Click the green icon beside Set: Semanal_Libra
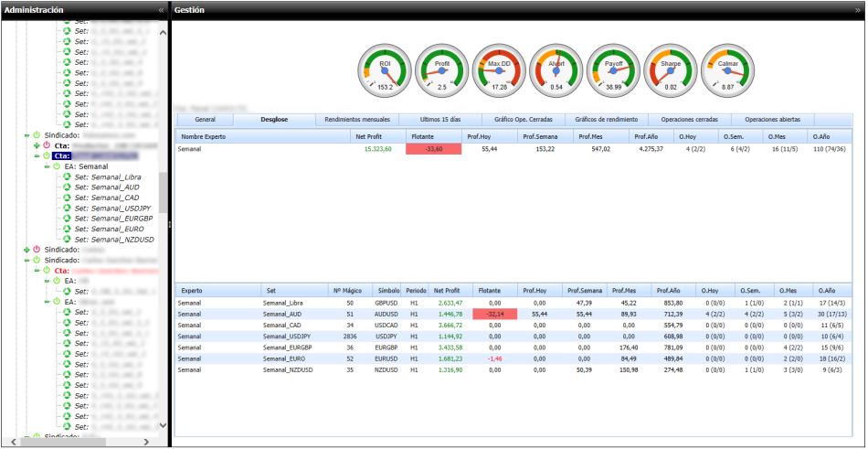 67,176
